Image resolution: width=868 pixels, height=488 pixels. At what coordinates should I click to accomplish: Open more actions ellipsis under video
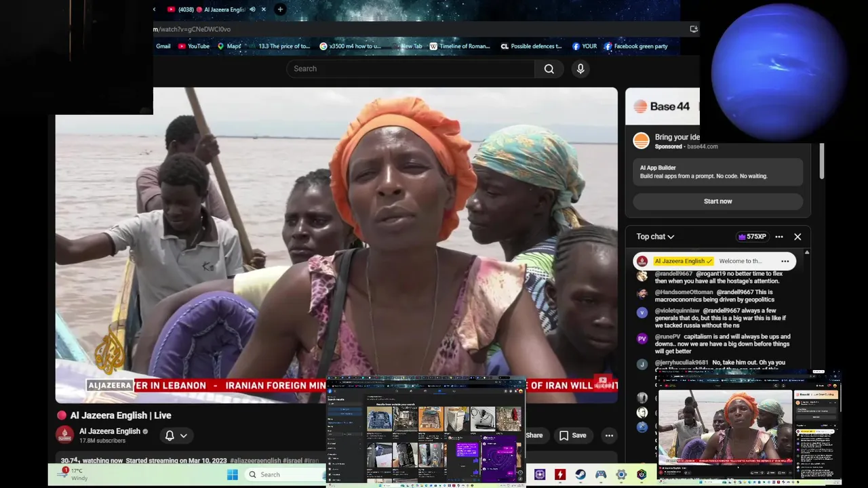(x=609, y=435)
